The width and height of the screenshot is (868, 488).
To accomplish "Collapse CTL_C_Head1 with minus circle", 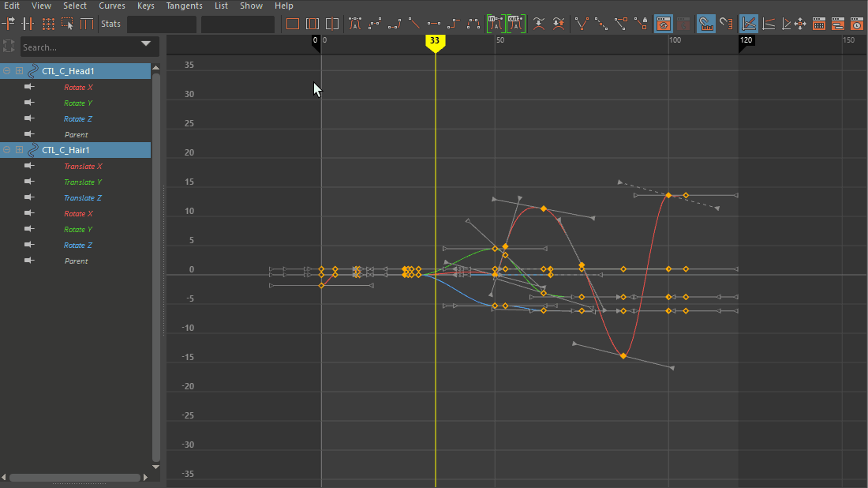I will pyautogui.click(x=6, y=71).
